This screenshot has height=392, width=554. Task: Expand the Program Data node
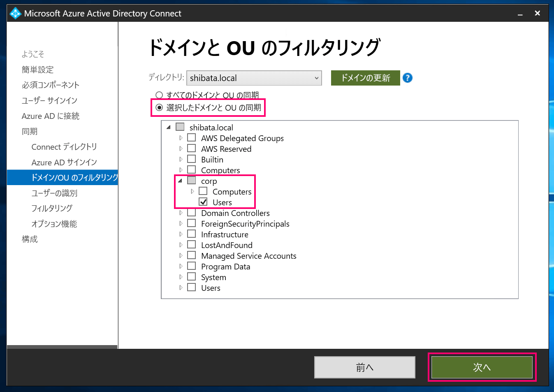[x=181, y=266]
